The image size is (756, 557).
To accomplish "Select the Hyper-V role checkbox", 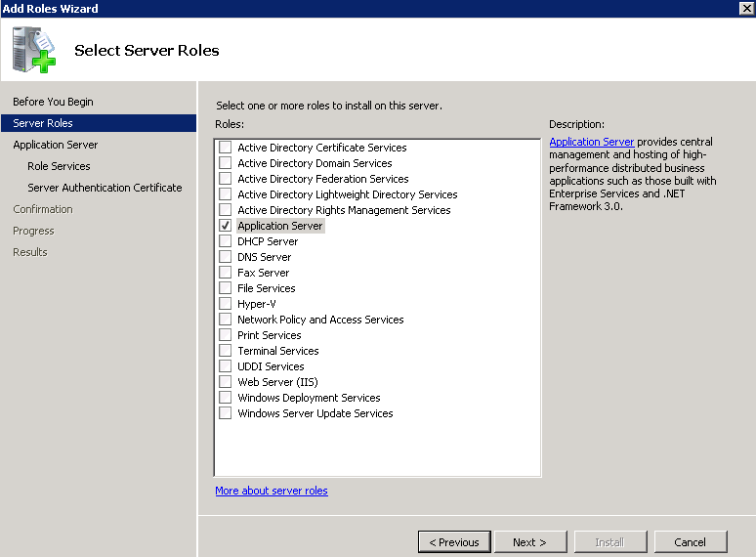I will 226,304.
